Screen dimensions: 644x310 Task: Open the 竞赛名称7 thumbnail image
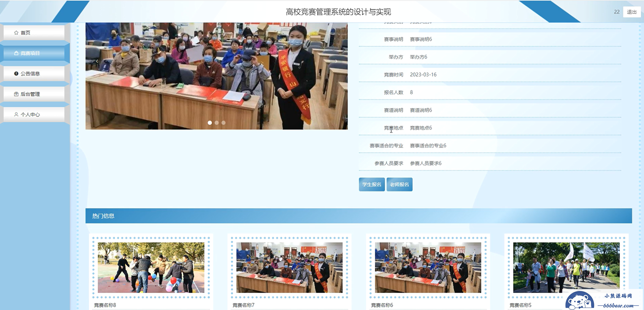(x=289, y=267)
